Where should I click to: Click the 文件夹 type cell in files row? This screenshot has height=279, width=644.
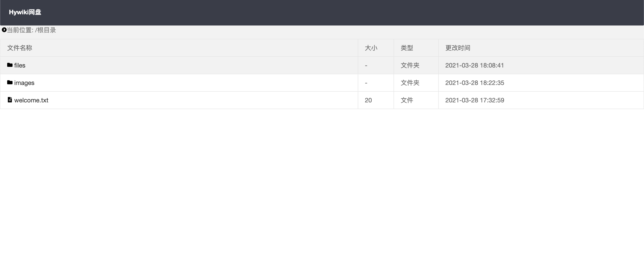click(410, 66)
